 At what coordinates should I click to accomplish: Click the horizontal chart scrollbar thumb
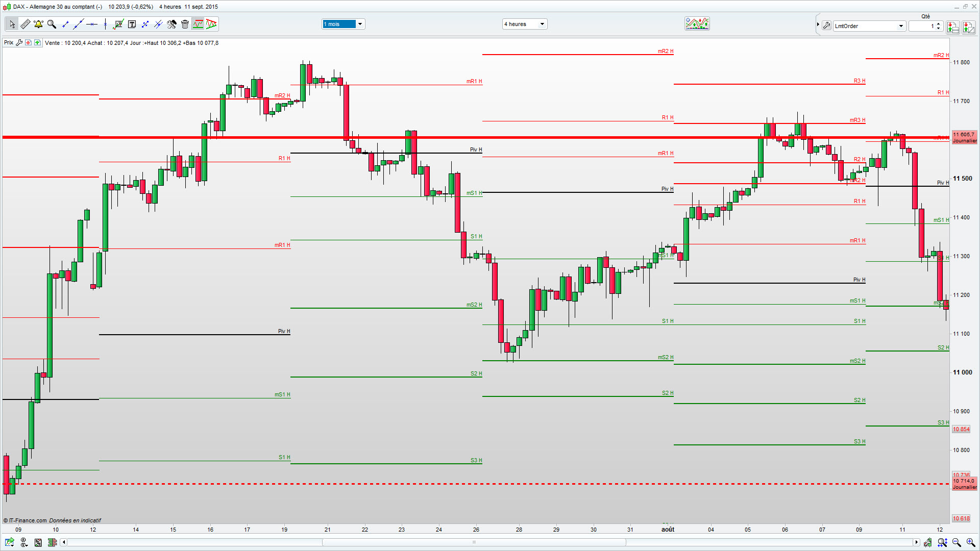pyautogui.click(x=474, y=542)
